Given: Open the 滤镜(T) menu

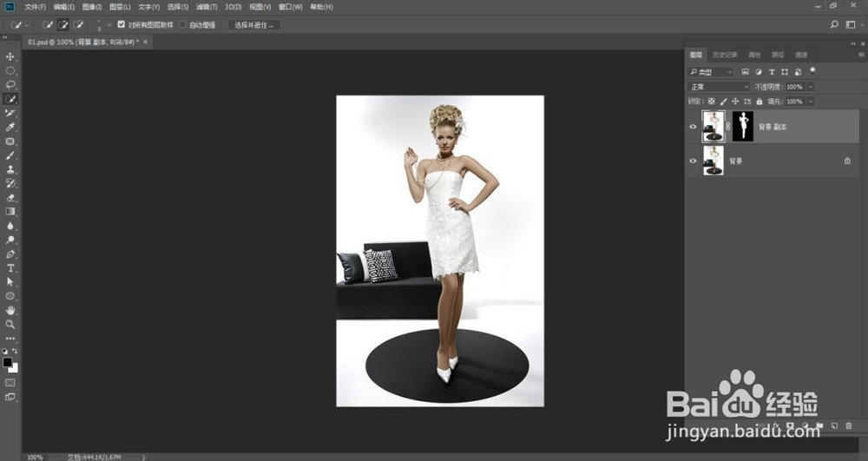Looking at the screenshot, I should coord(207,7).
